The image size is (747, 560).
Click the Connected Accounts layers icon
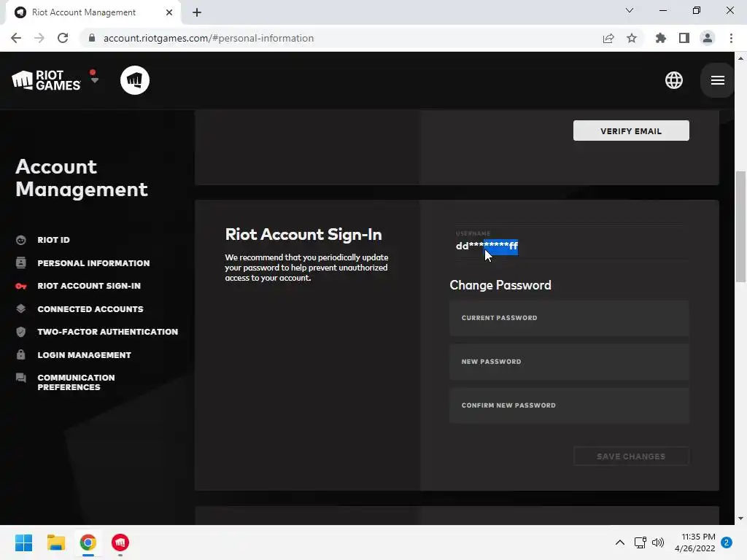click(21, 308)
